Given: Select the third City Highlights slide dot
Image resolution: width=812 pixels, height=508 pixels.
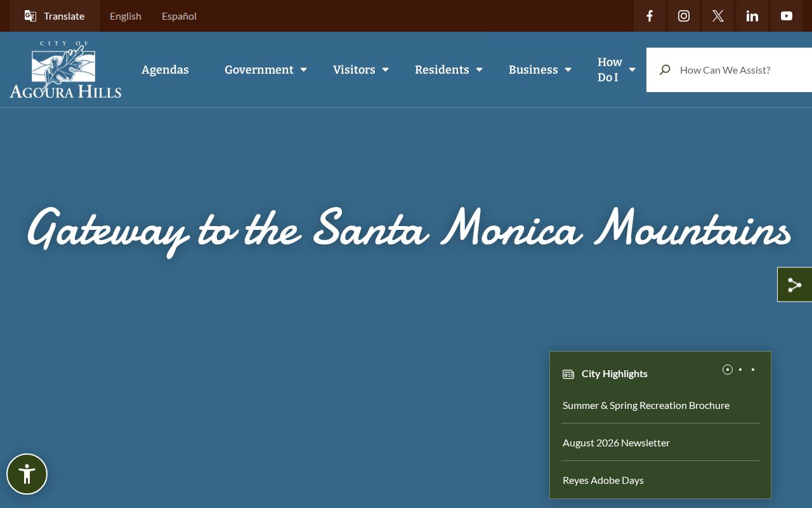Looking at the screenshot, I should (x=753, y=370).
